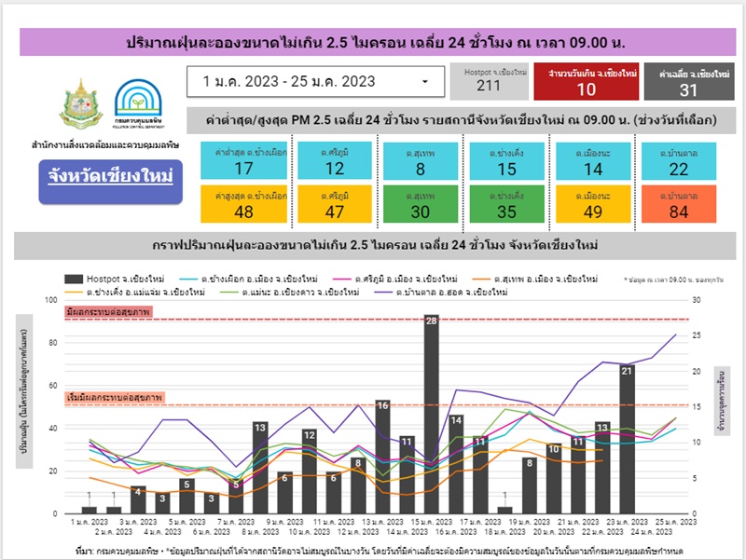Click the hotspot bar labeled 21
746x560 pixels.
pos(627,438)
